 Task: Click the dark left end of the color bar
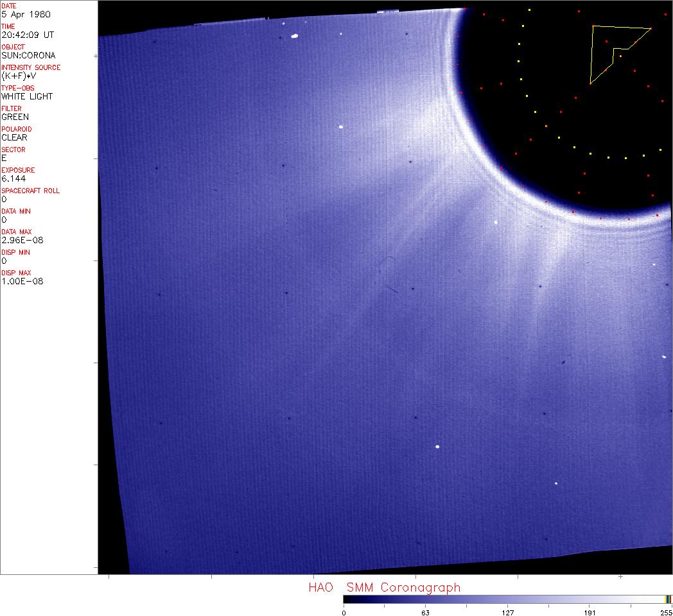click(x=347, y=599)
